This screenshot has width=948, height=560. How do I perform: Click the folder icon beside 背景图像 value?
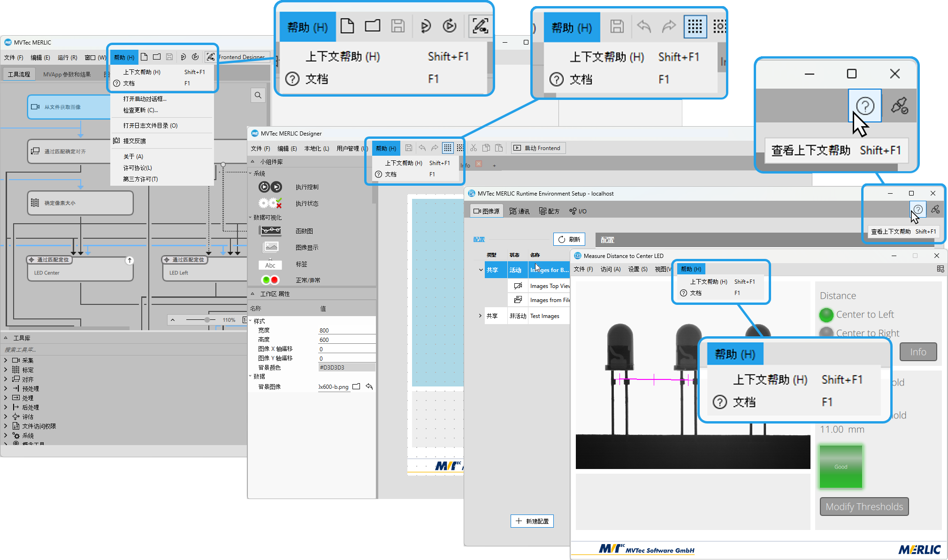356,386
